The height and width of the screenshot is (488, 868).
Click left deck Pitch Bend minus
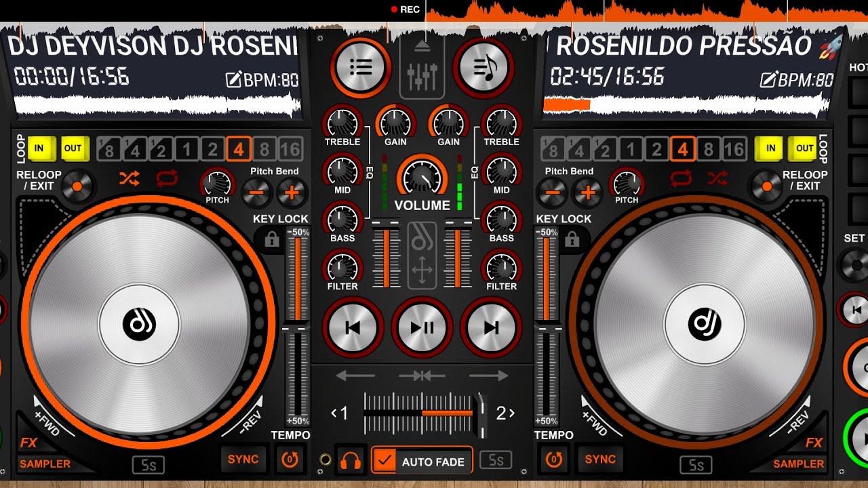tap(257, 193)
